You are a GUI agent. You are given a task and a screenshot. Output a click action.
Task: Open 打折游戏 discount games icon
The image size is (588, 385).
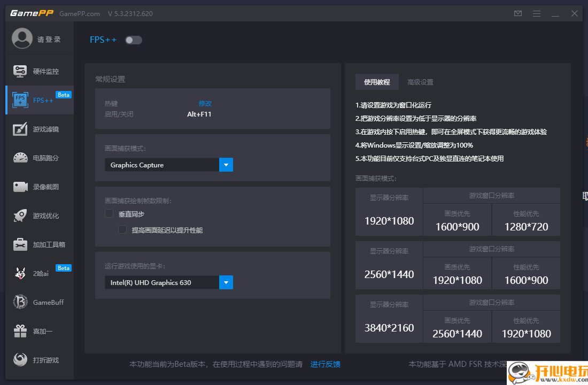tap(20, 359)
